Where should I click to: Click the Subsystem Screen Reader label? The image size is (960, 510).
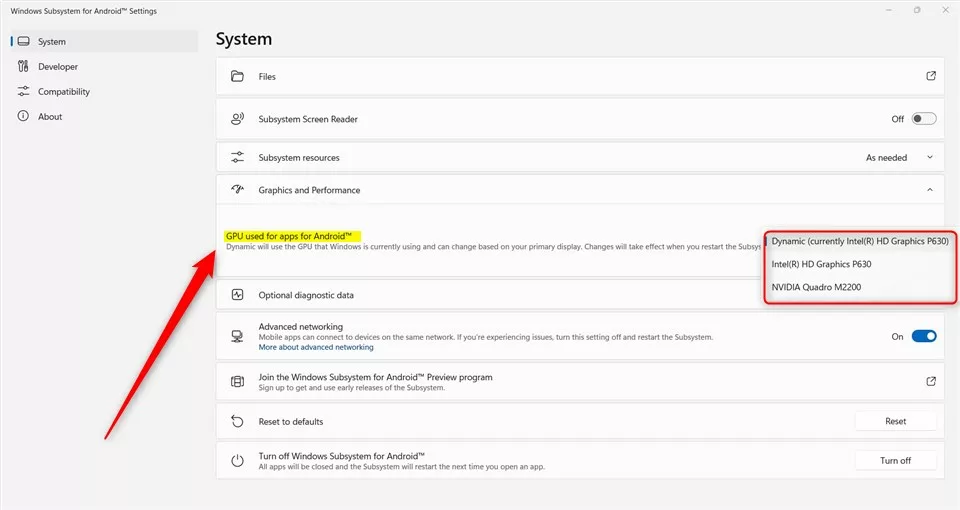coord(308,119)
